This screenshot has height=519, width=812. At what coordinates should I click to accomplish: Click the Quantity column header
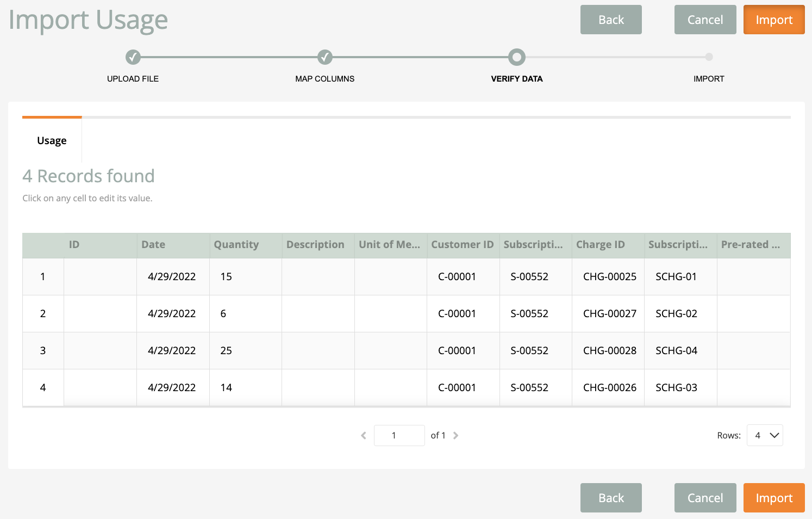(x=246, y=245)
